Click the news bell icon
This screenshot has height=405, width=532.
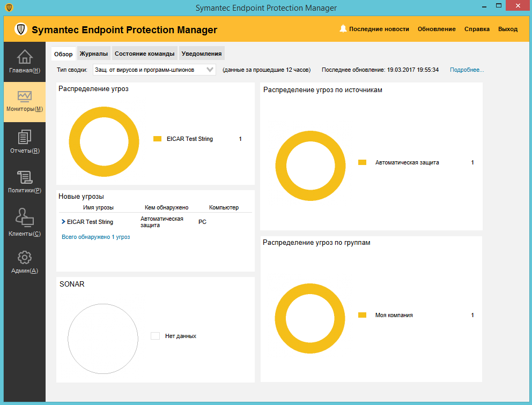tap(343, 29)
